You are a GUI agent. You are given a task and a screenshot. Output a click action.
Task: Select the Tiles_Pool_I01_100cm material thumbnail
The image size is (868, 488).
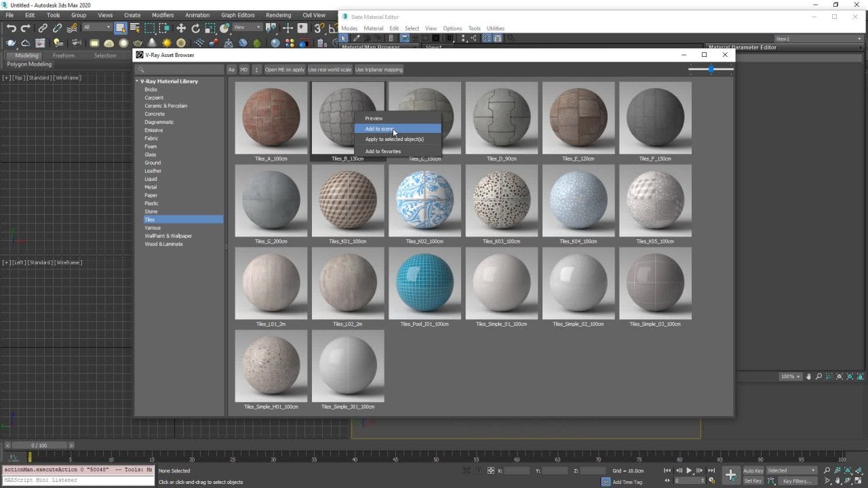click(x=425, y=283)
